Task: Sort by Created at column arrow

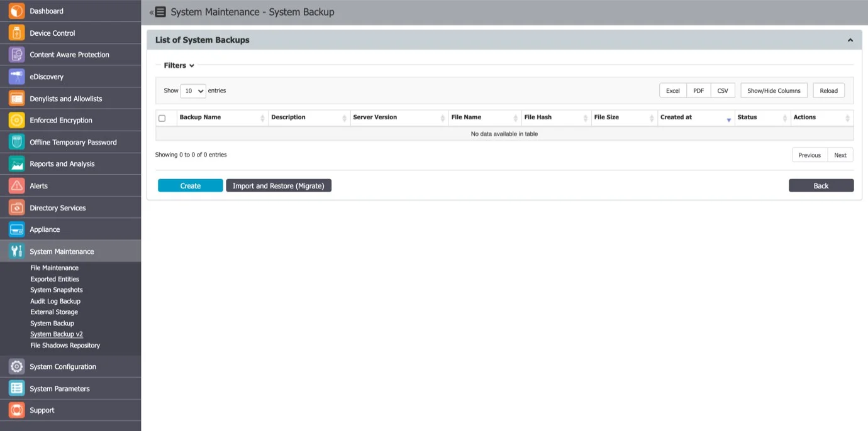Action: [x=729, y=119]
